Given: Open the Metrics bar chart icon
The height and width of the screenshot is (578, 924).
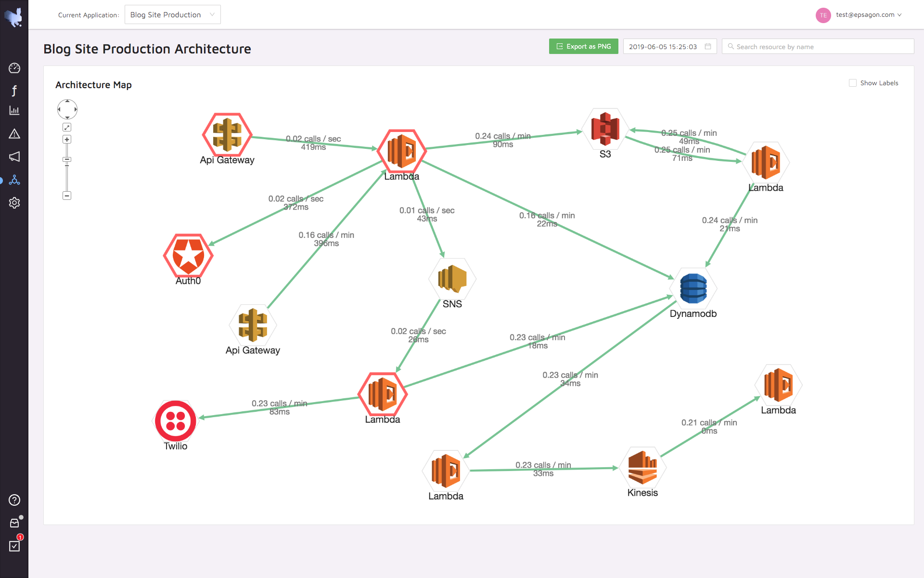Looking at the screenshot, I should click(14, 111).
